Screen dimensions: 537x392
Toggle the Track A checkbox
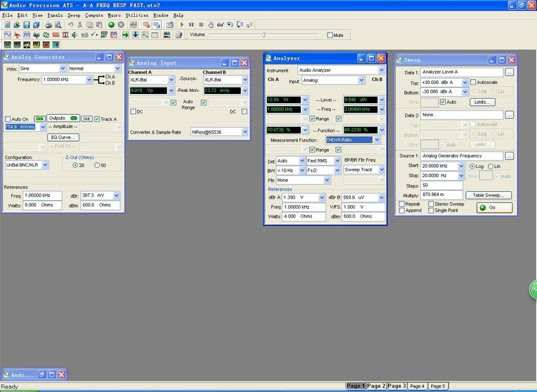97,119
